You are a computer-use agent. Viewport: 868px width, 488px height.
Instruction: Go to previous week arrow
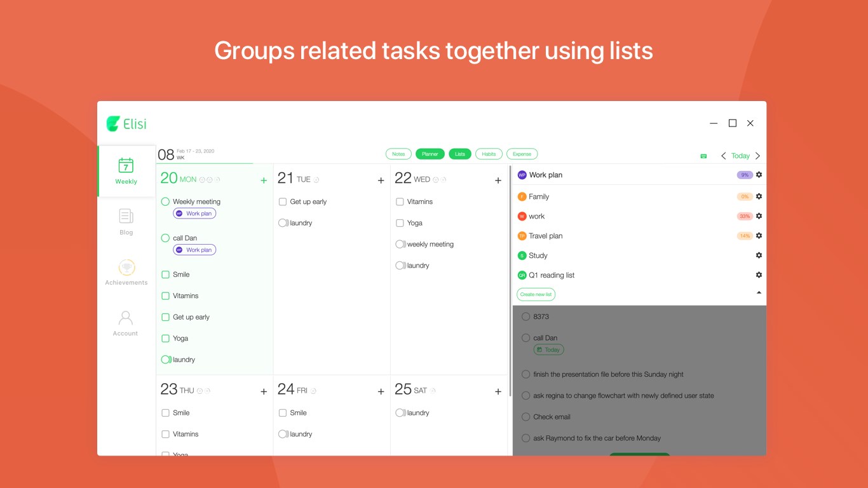click(x=723, y=156)
